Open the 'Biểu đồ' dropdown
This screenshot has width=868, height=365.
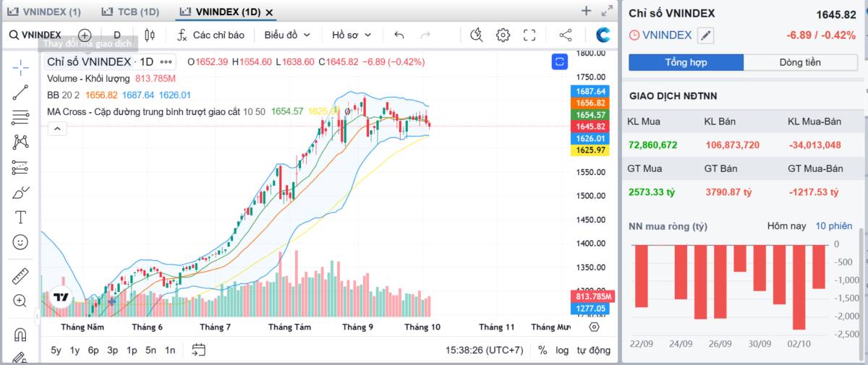point(287,35)
